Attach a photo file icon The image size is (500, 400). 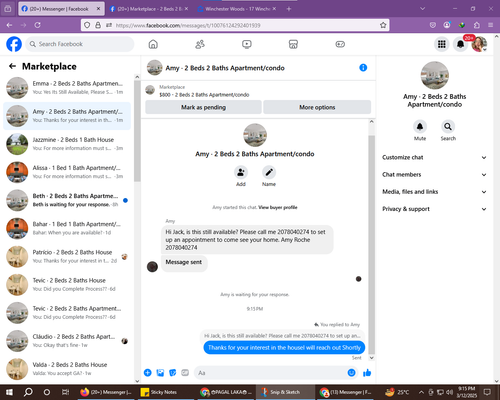click(x=160, y=373)
